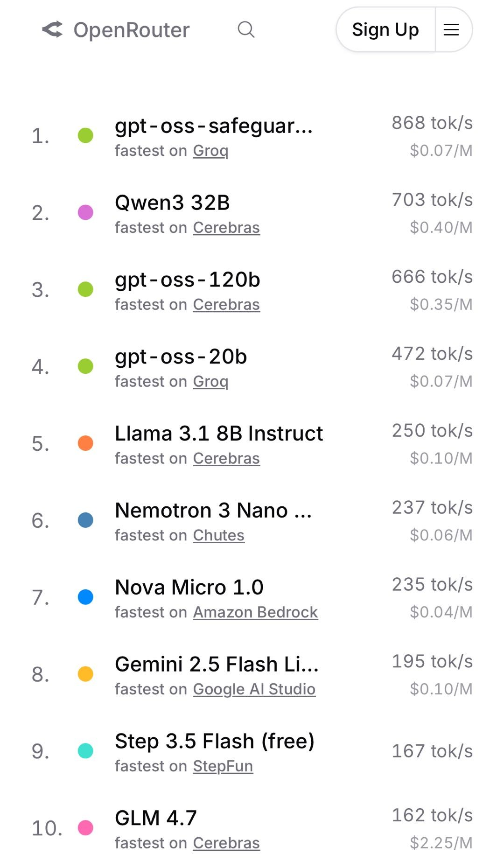The height and width of the screenshot is (868, 504).
Task: Click the pink dot beside Qwen3 32B
Action: coord(85,212)
